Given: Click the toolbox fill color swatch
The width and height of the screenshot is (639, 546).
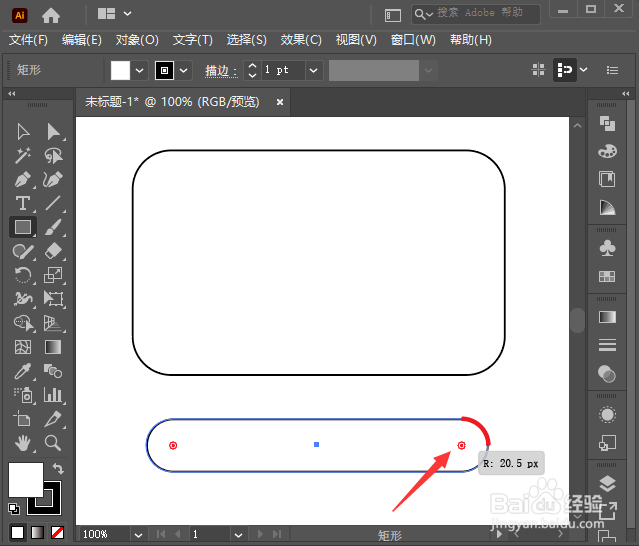Looking at the screenshot, I should (x=26, y=480).
